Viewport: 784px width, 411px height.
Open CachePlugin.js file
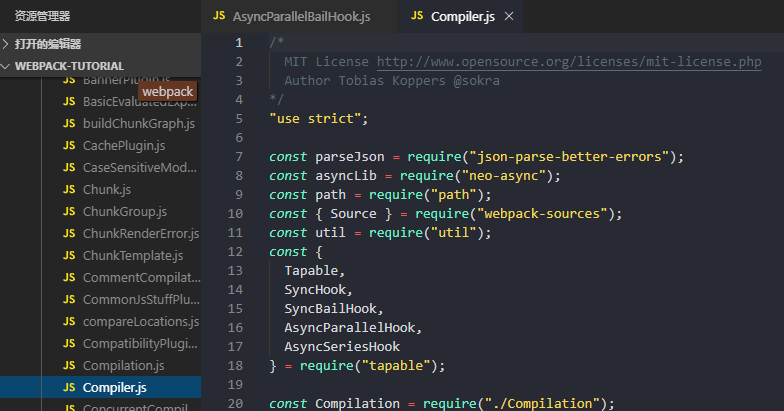[124, 146]
